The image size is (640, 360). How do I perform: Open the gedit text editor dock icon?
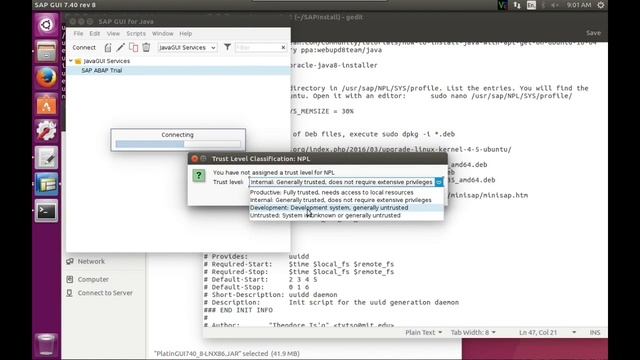[x=46, y=158]
